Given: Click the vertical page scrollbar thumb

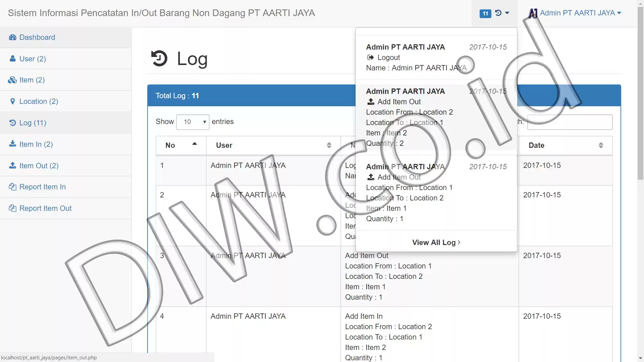Looking at the screenshot, I should click(640, 93).
